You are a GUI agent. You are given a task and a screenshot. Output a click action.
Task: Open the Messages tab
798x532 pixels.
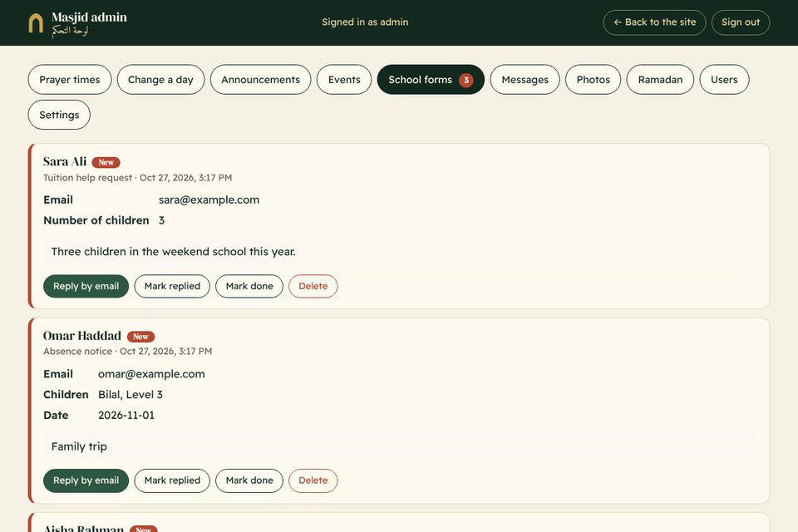[525, 80]
